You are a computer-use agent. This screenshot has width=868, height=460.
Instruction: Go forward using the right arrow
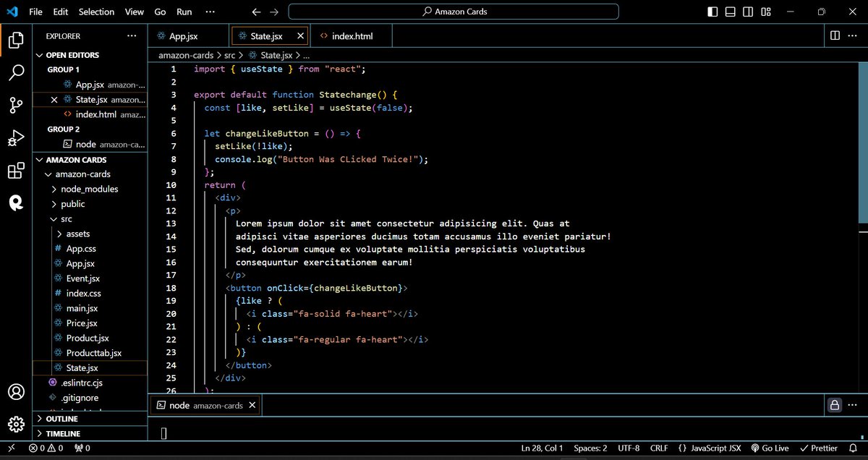(x=273, y=12)
